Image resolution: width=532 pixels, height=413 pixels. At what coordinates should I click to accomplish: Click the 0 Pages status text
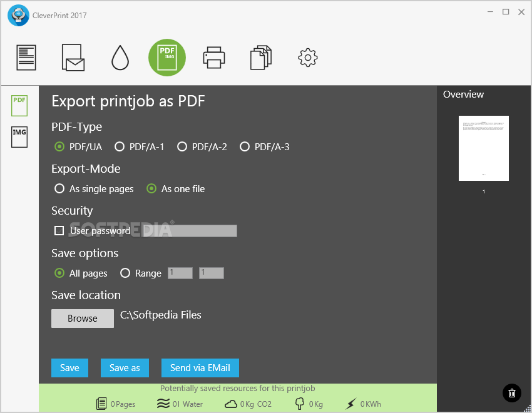(123, 404)
